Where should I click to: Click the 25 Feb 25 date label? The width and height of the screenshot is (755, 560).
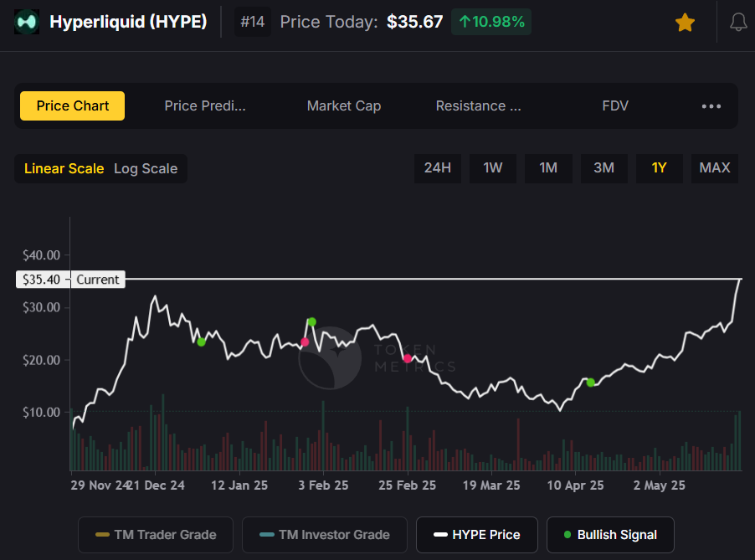[x=408, y=485]
